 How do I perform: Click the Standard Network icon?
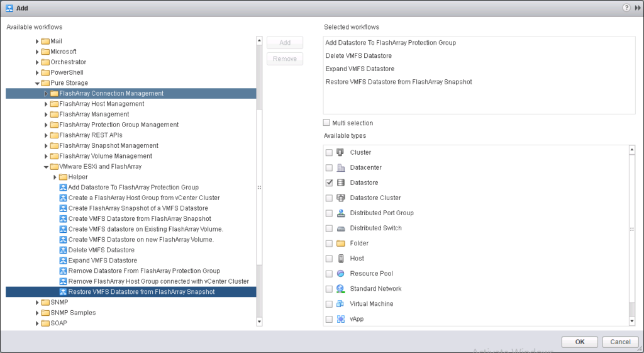click(340, 289)
